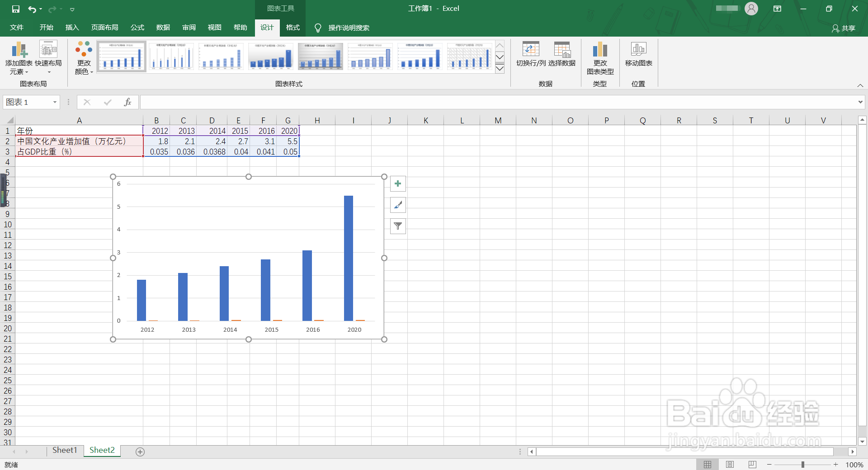868x470 pixels.
Task: Switch to Page Break Preview in status bar
Action: pyautogui.click(x=752, y=465)
